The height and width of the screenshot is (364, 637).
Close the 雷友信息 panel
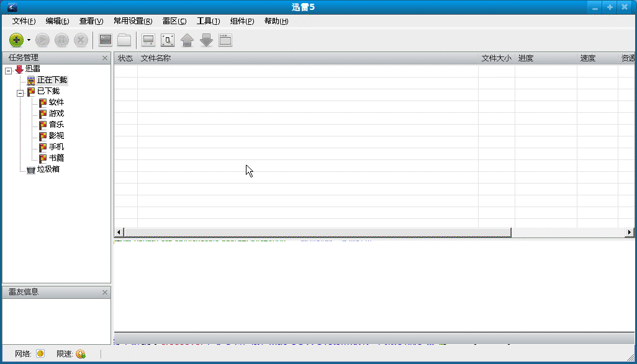105,292
